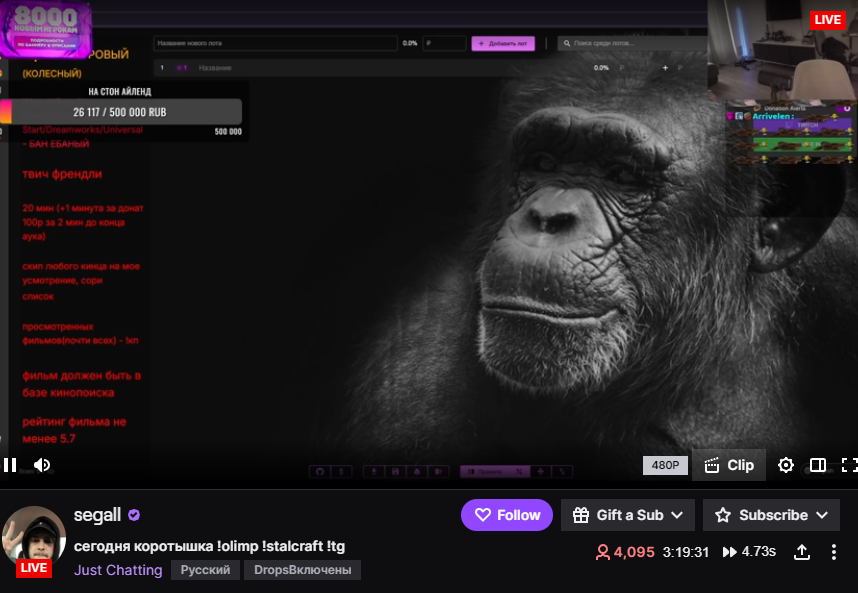Click the GitHub icon in the auction toolbar
The height and width of the screenshot is (593, 858).
tap(320, 472)
